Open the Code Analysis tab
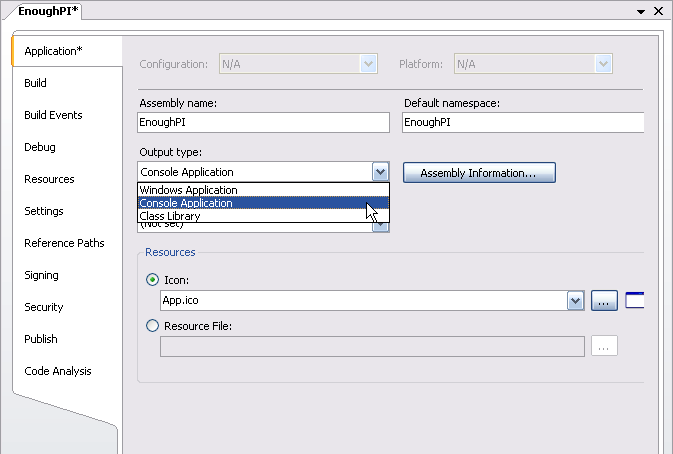This screenshot has width=673, height=454. pos(58,371)
